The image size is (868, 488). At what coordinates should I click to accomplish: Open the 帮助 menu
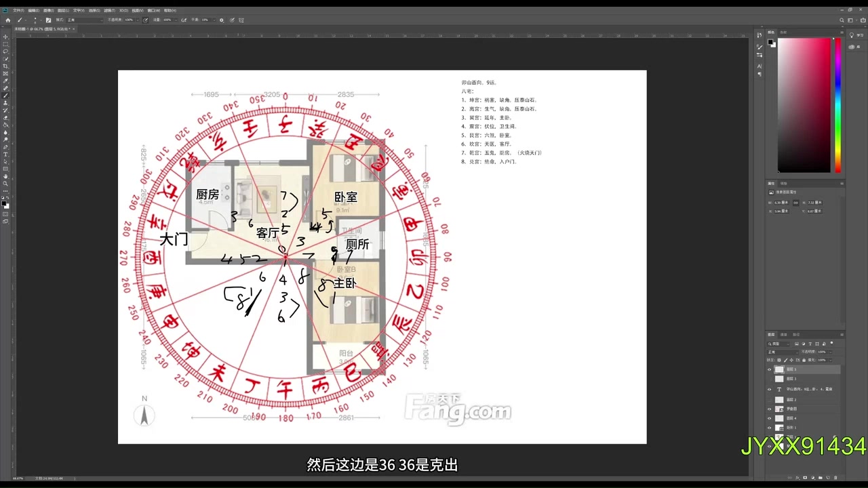click(170, 10)
